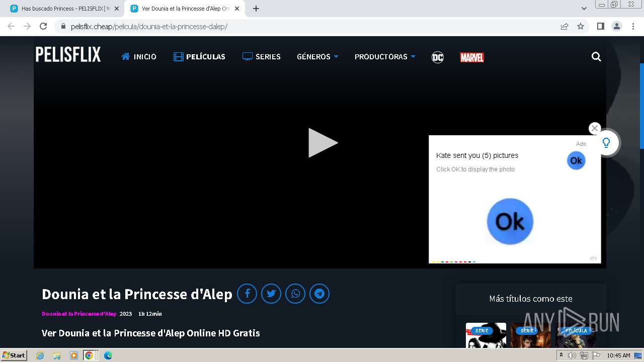The height and width of the screenshot is (362, 644).
Task: Close the 'Has buscado Princess' tab
Action: (x=117, y=9)
